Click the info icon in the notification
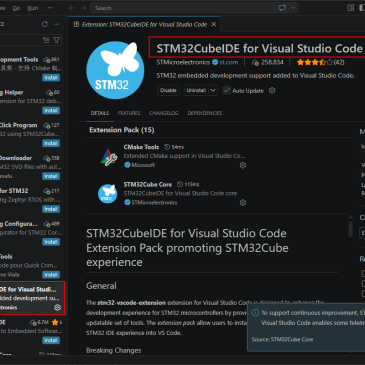The image size is (365, 365). pos(255,313)
